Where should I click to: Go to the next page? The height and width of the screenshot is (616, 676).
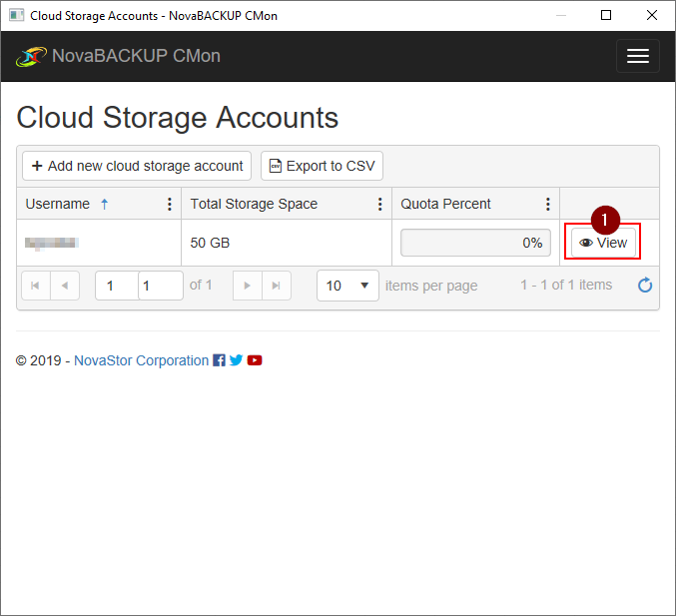coord(247,286)
